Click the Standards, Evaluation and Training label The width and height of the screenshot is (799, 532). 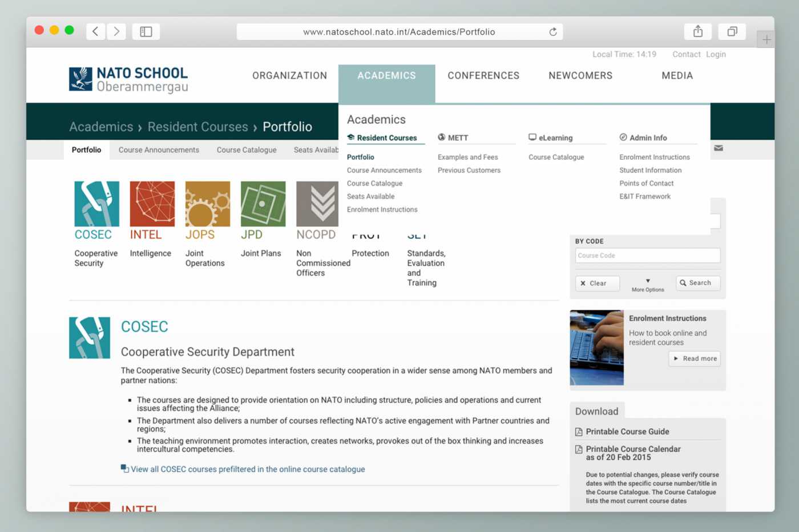[426, 268]
